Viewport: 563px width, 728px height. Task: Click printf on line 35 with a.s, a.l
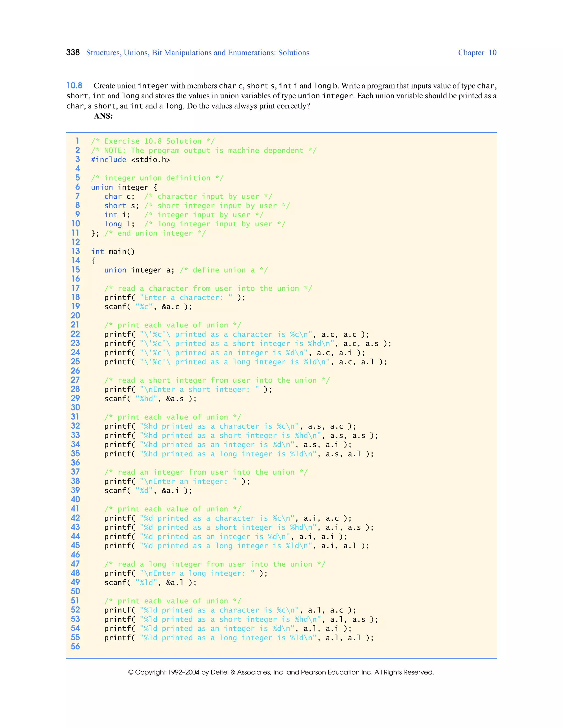[239, 454]
